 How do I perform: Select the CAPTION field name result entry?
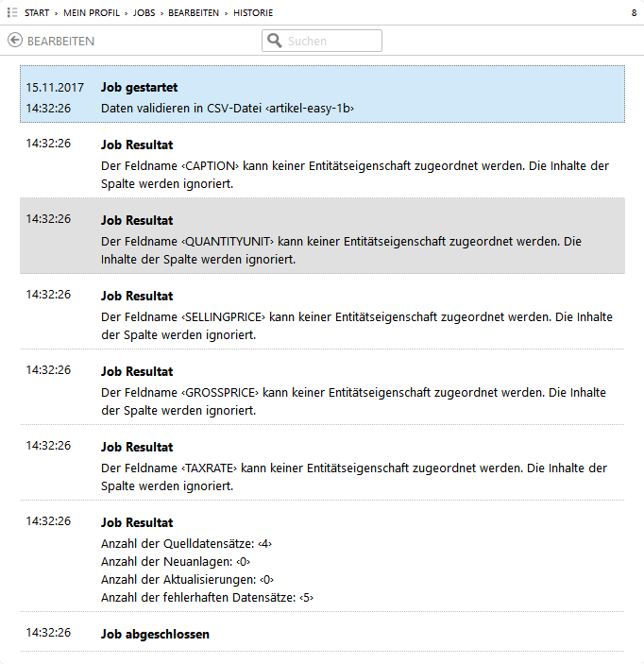coord(322,161)
